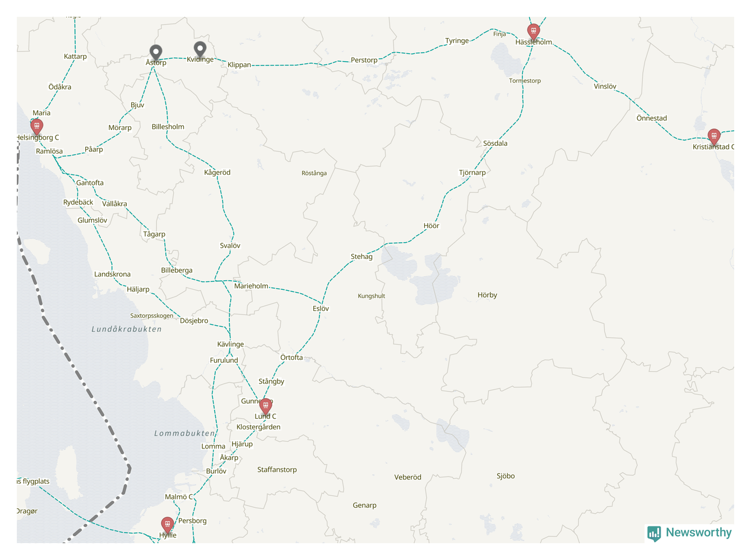Click the Veberöd town label
Viewport: 751px width, 560px height.
point(407,478)
